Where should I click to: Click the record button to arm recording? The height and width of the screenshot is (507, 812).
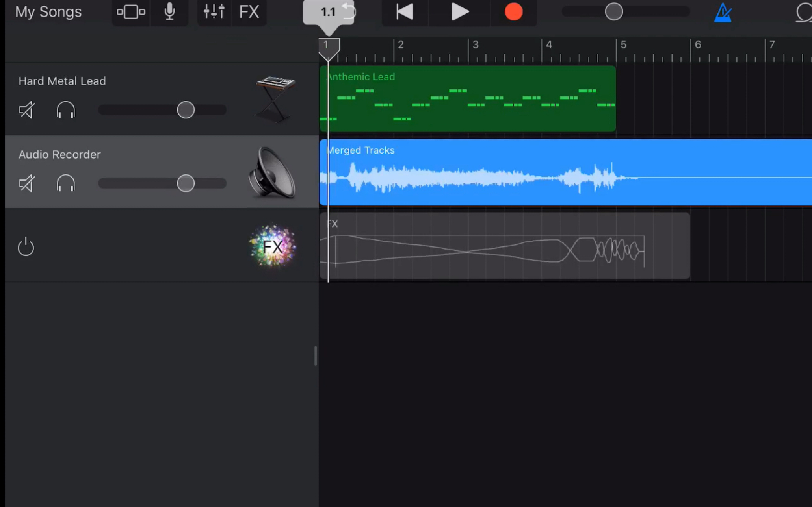[x=513, y=12]
